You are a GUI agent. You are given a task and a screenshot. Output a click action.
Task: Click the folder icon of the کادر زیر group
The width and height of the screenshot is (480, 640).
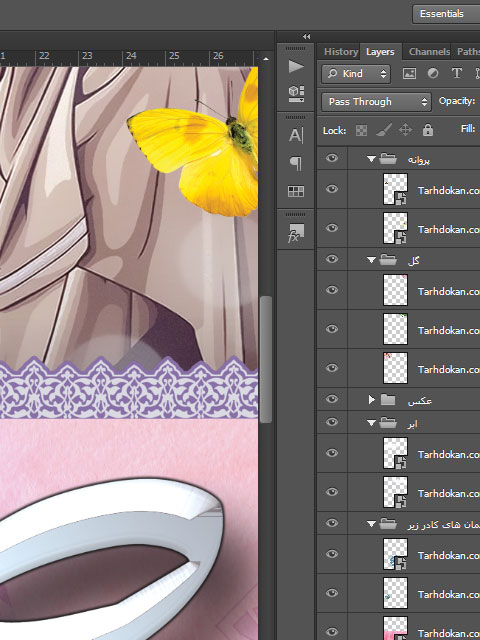(388, 523)
